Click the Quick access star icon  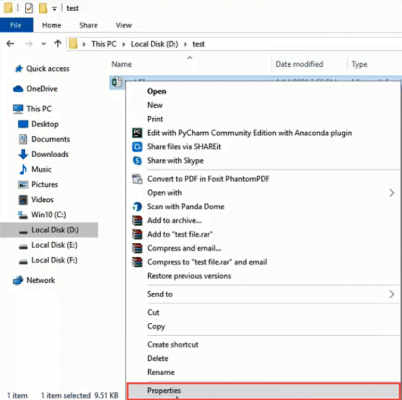click(18, 69)
